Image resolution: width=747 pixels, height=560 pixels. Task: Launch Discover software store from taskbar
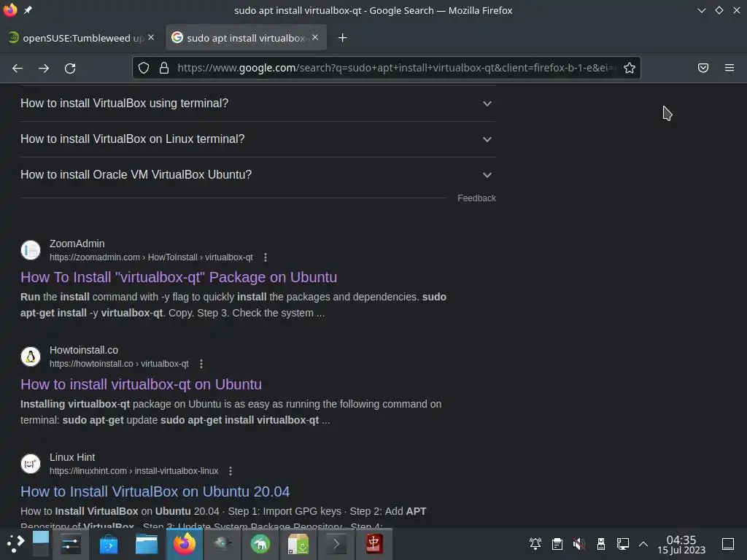109,544
